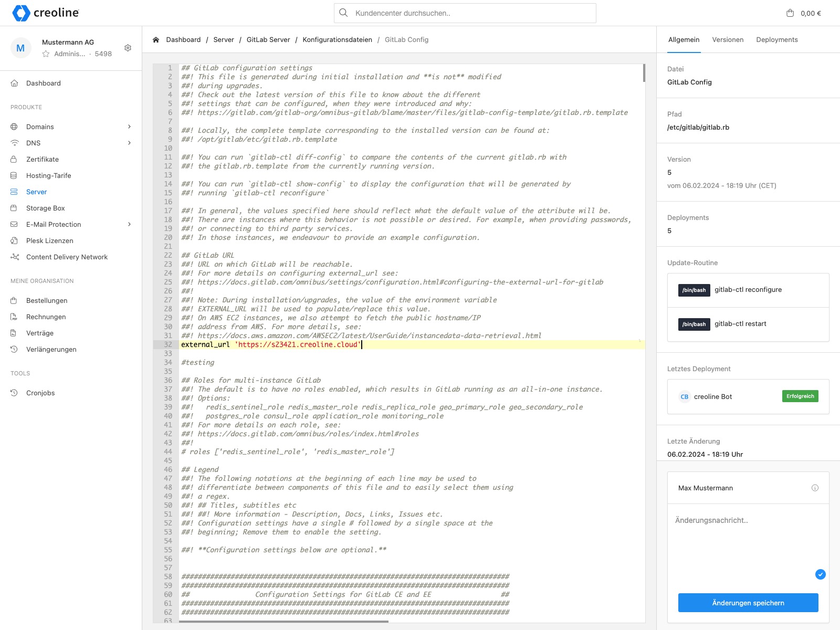Click the Plesk Lizenzen icon

14,240
